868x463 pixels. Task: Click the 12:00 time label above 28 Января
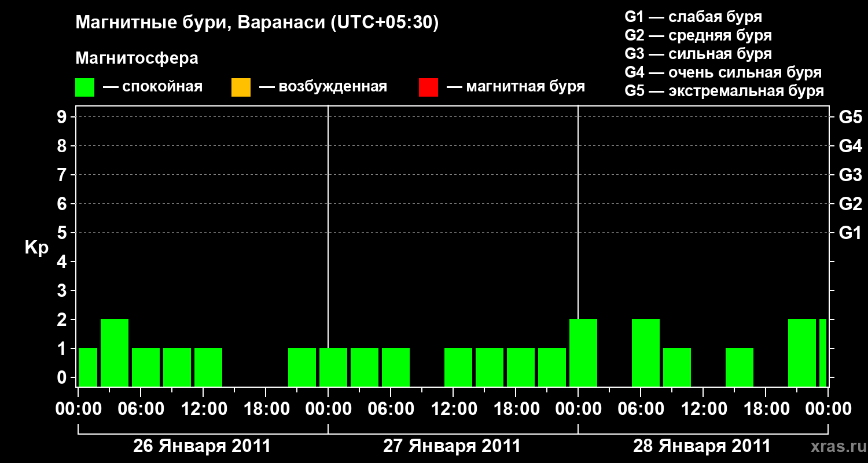(703, 409)
